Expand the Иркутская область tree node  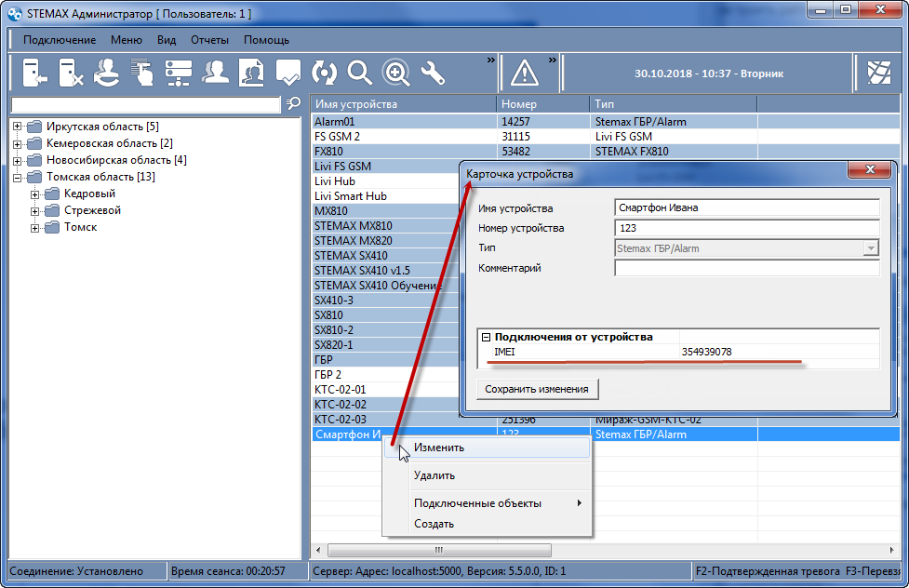[18, 127]
